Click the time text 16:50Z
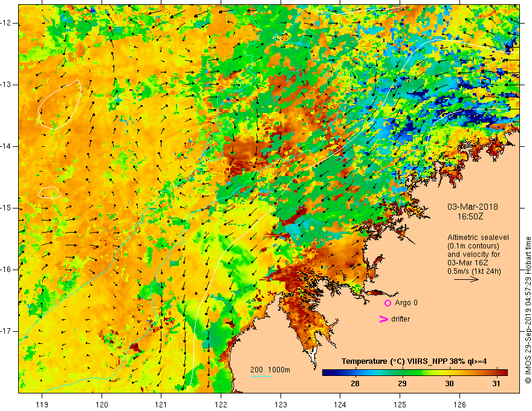Viewport: 532px width, 411px height. (470, 216)
